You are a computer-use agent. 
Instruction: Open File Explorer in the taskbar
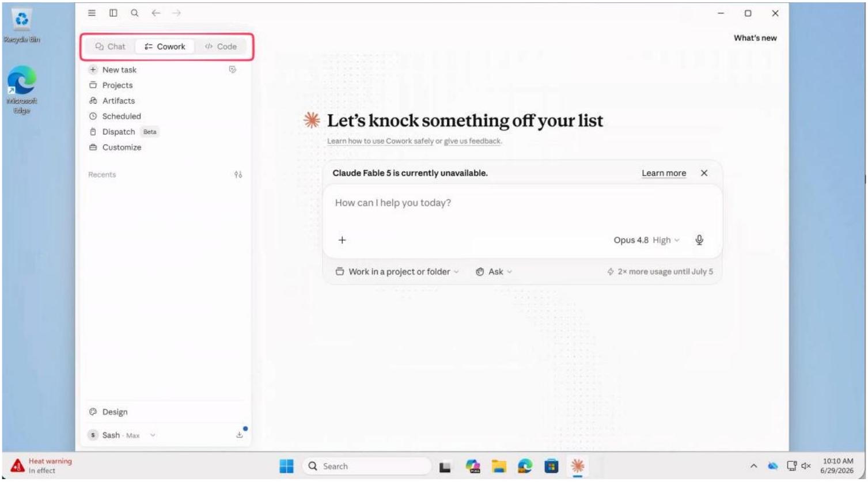(x=498, y=466)
